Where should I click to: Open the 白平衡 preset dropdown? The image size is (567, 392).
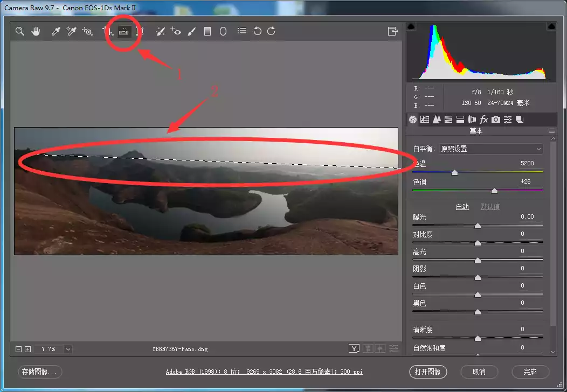tap(490, 149)
